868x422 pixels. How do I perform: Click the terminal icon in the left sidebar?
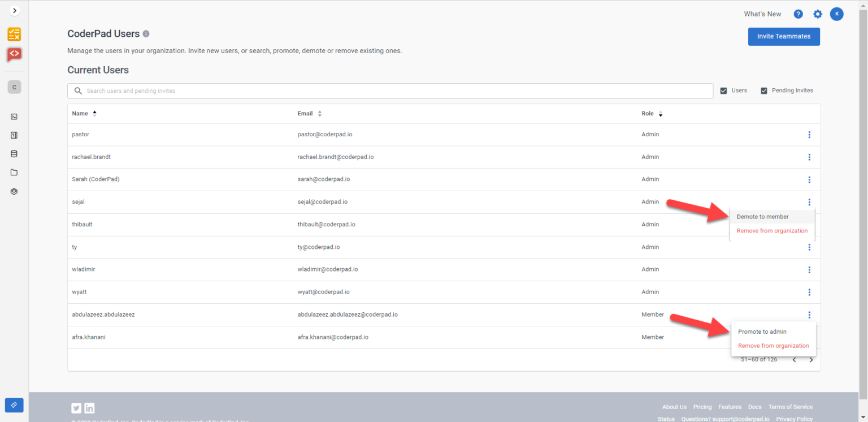pos(14,117)
